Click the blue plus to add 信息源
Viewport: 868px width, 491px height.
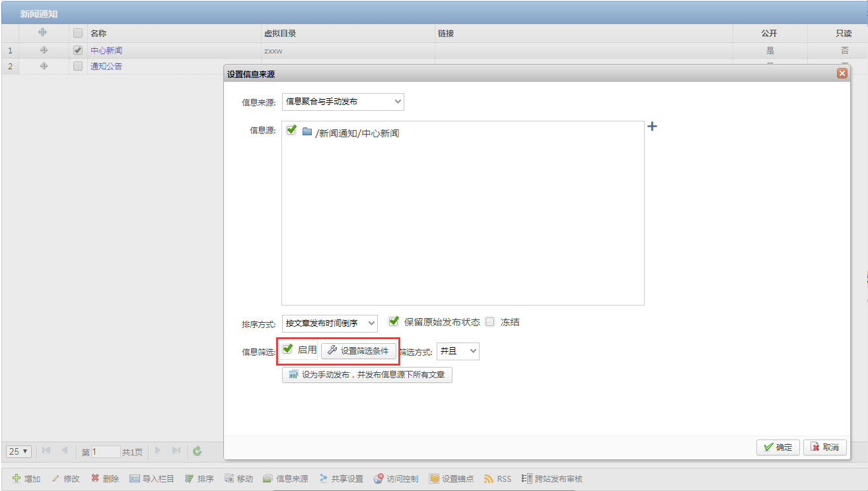(x=652, y=127)
